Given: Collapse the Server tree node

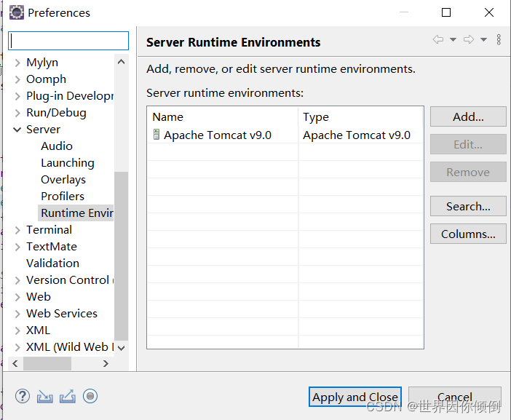Looking at the screenshot, I should [x=17, y=130].
